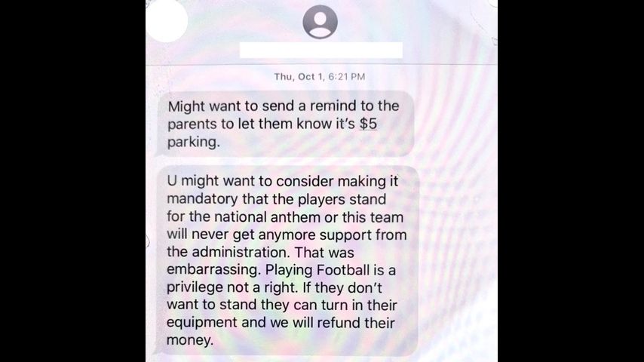
Task: Click the word "mandatory" in second message
Action: tap(202, 199)
